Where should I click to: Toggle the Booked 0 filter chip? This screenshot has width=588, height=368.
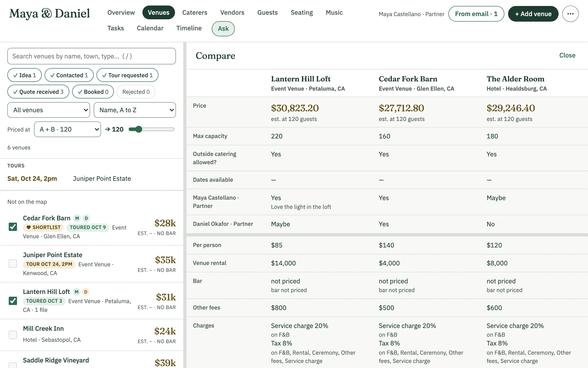93,92
